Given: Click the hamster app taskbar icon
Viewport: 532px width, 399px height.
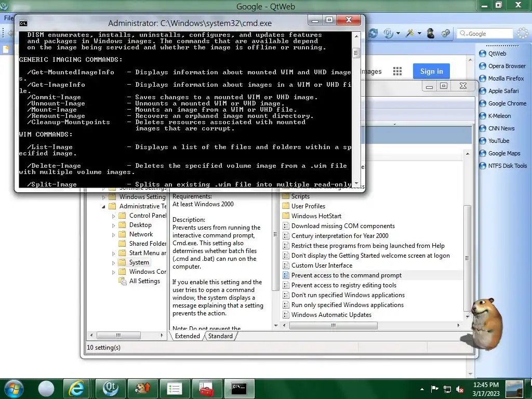Looking at the screenshot, I should click(143, 389).
